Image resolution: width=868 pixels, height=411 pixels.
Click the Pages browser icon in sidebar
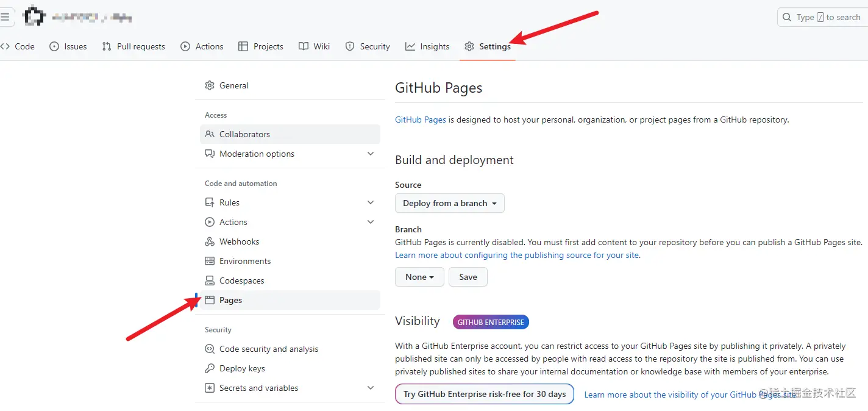tap(210, 300)
